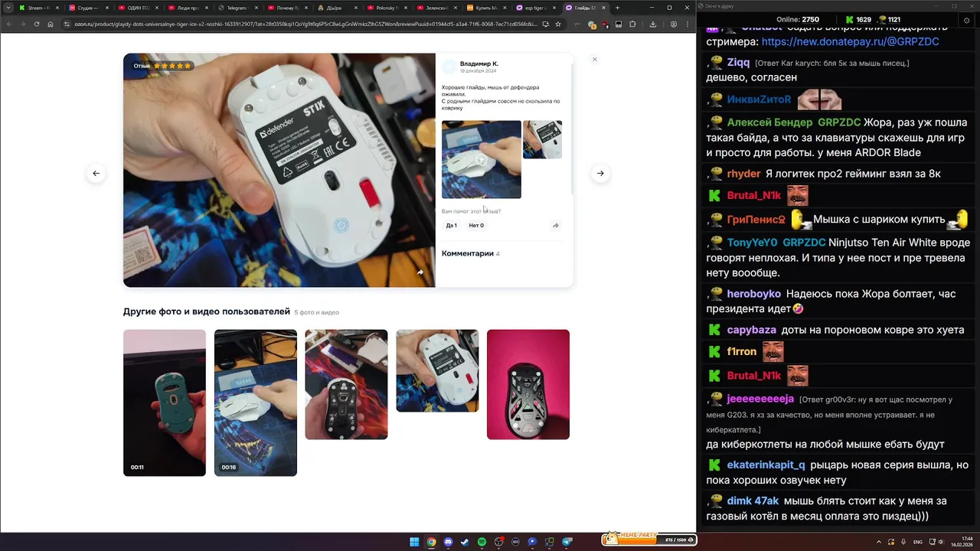Open the browser three-dot menu
The height and width of the screenshot is (551, 980).
(x=686, y=24)
